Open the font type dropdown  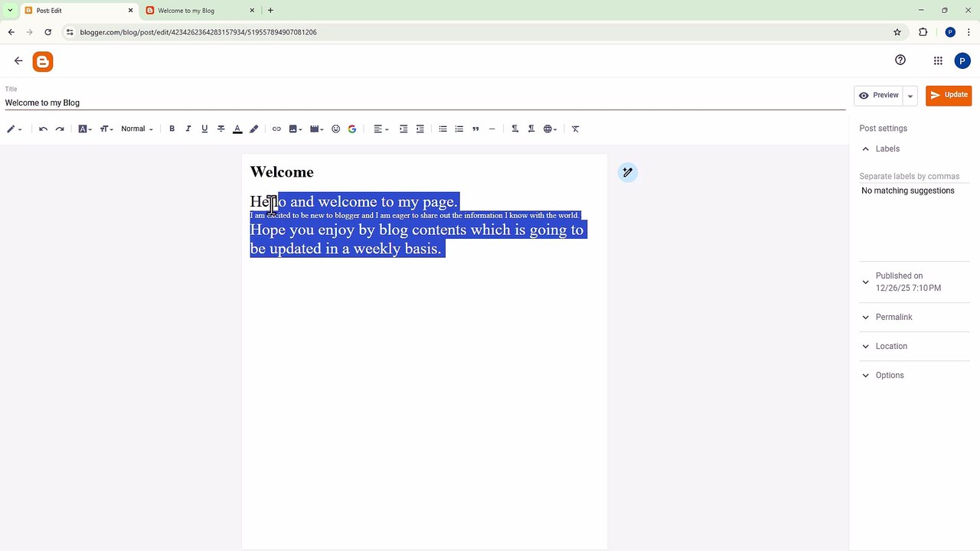pos(85,129)
